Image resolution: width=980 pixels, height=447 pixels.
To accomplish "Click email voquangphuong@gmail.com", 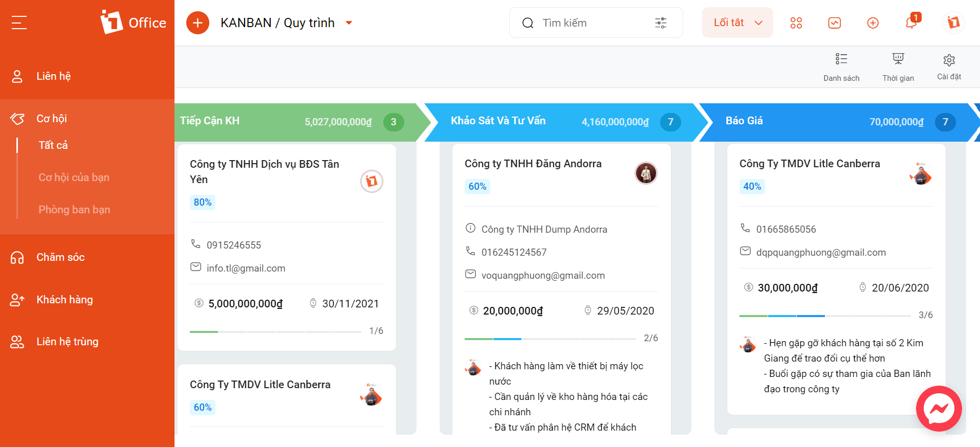I will tap(543, 276).
